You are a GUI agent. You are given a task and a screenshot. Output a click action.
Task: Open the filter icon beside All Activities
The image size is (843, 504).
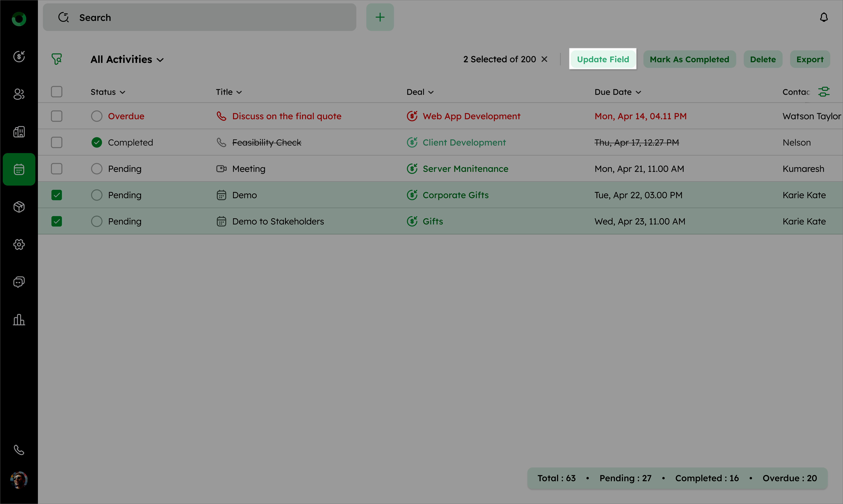coord(57,59)
